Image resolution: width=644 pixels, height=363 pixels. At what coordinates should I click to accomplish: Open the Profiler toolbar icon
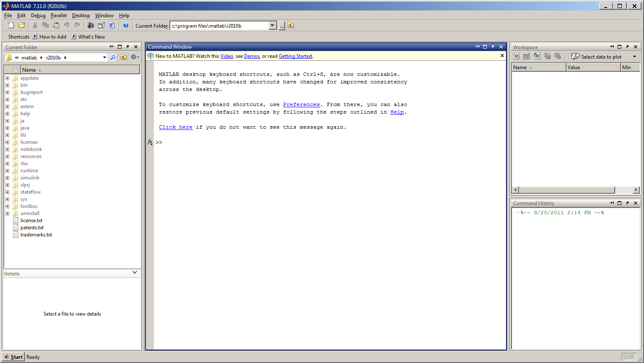click(x=112, y=26)
